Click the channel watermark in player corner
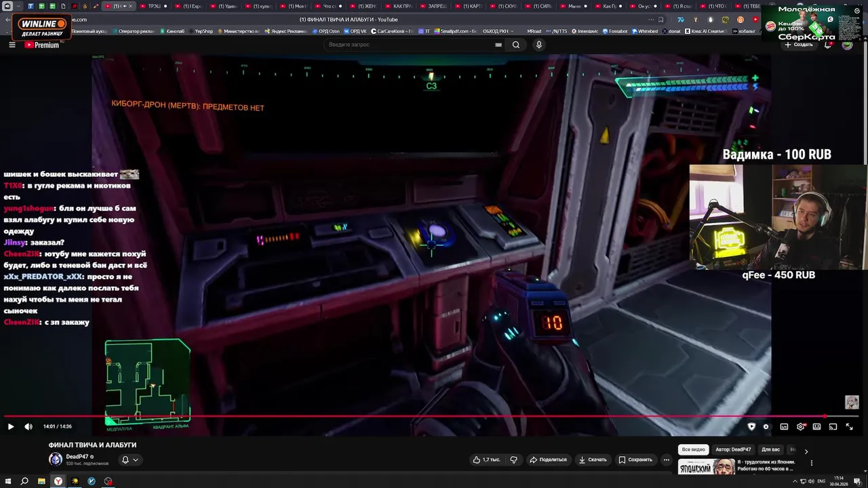The width and height of the screenshot is (868, 488). (x=852, y=403)
